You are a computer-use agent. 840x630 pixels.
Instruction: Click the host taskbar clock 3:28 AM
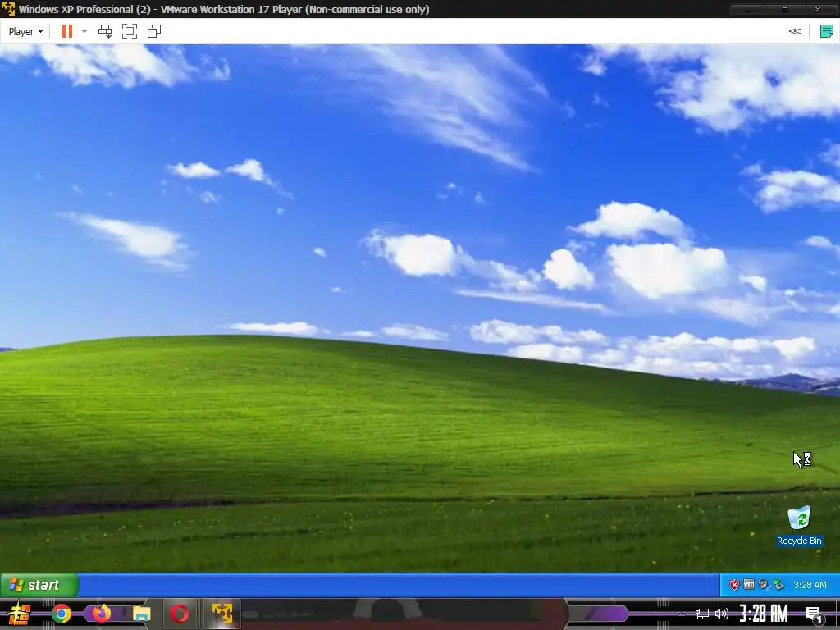coord(764,614)
